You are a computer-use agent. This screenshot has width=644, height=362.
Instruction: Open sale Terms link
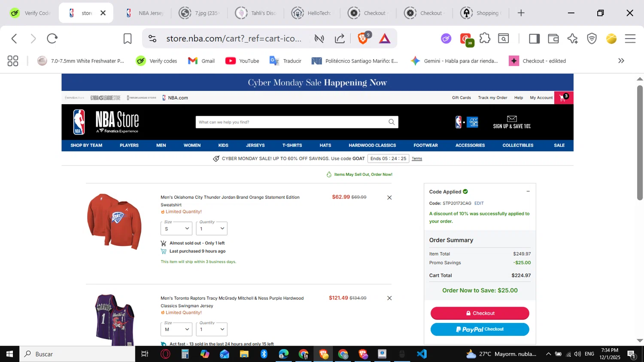tap(417, 159)
